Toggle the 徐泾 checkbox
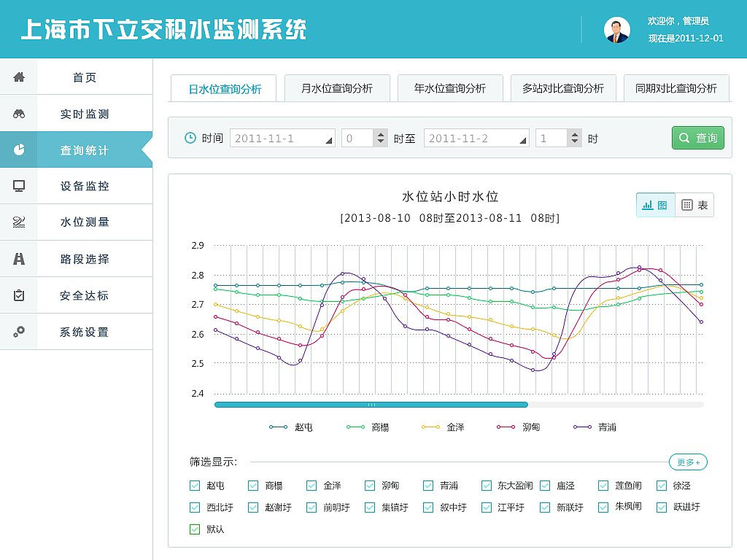The image size is (747, 560). point(661,485)
